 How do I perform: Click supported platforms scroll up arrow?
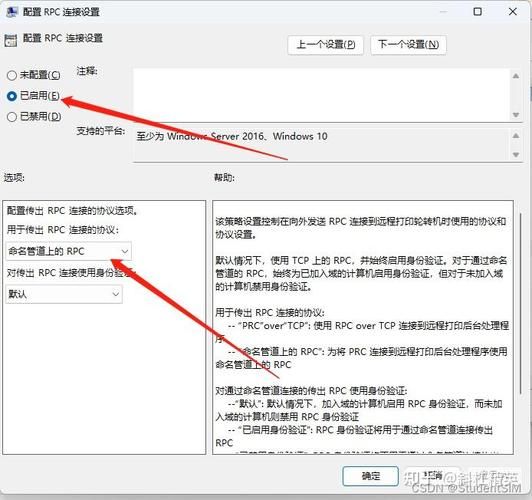[x=516, y=136]
